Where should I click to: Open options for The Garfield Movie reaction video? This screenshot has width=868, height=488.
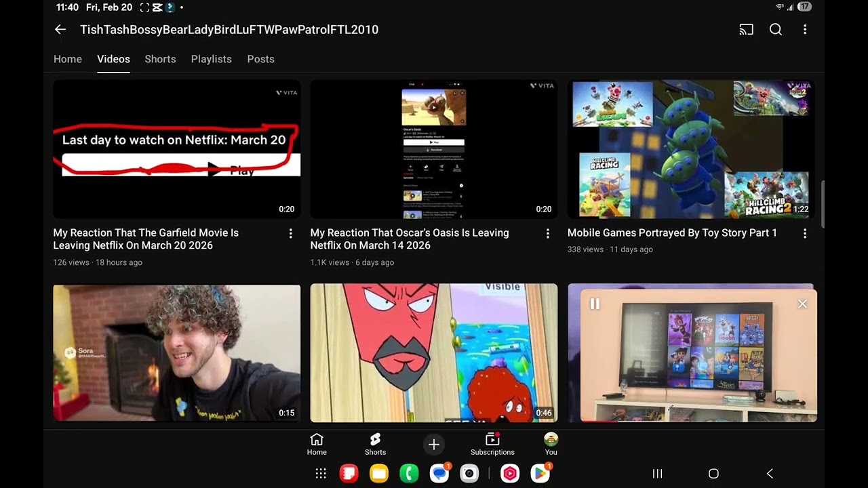pos(290,233)
